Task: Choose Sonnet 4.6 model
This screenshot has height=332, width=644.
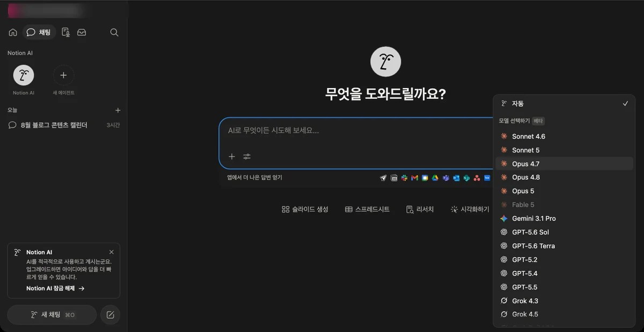Action: [x=564, y=136]
